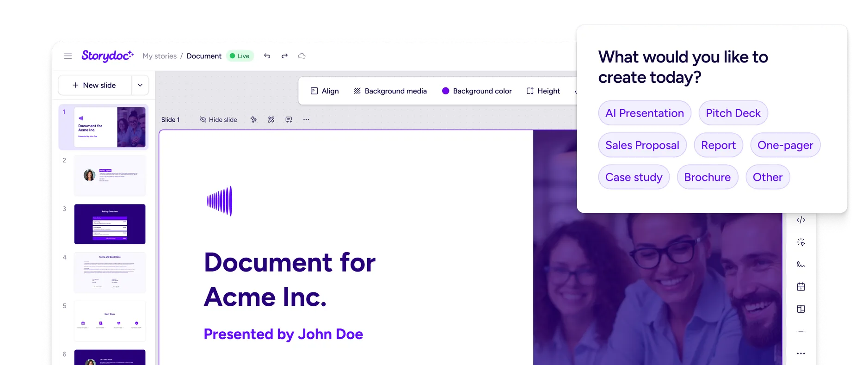Add an interactive click element from the side toolbar
The image size is (868, 365).
point(801,242)
